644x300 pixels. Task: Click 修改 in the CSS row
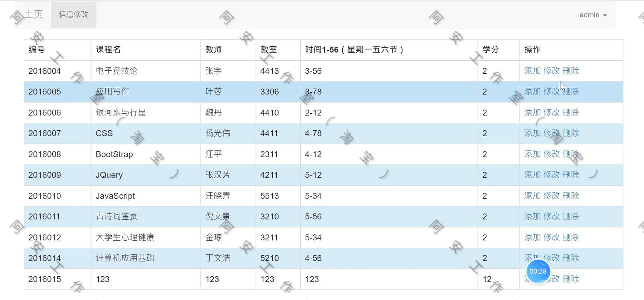(x=552, y=133)
